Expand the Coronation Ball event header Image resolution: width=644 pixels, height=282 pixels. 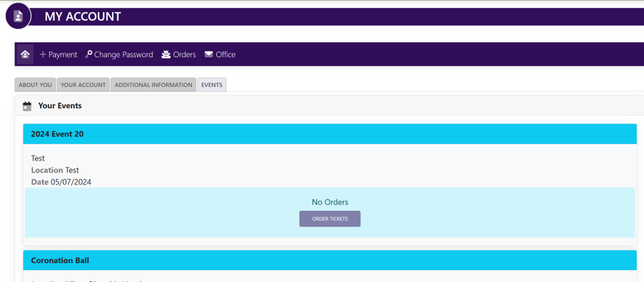coord(330,260)
